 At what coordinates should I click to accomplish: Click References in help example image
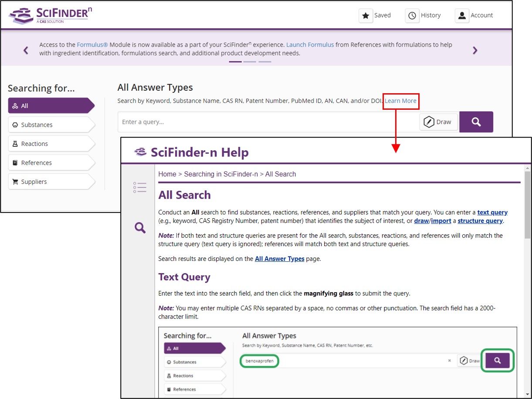[195, 389]
